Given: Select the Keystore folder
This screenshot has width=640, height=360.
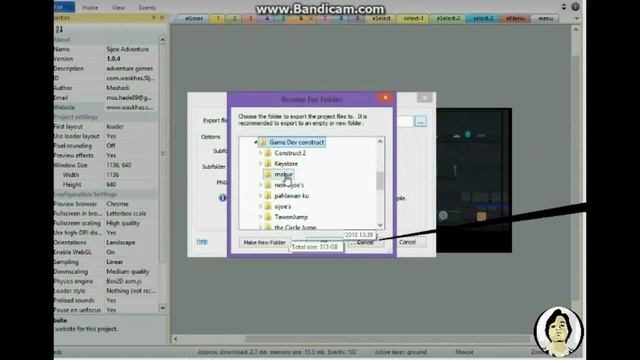Looking at the screenshot, I should point(286,164).
